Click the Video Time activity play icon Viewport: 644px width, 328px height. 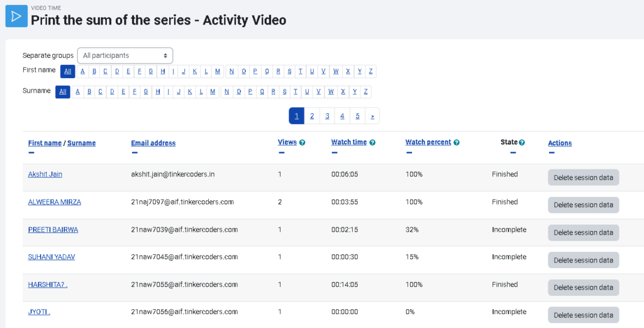tap(16, 16)
